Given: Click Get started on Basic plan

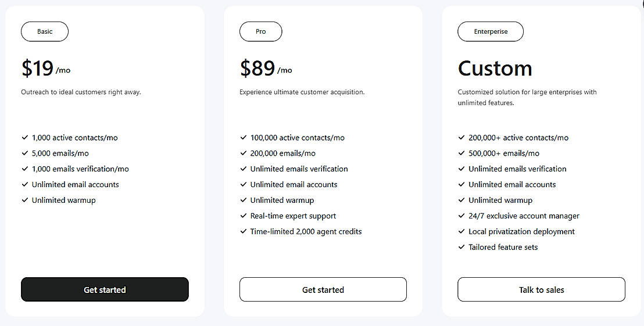Looking at the screenshot, I should click(105, 289).
